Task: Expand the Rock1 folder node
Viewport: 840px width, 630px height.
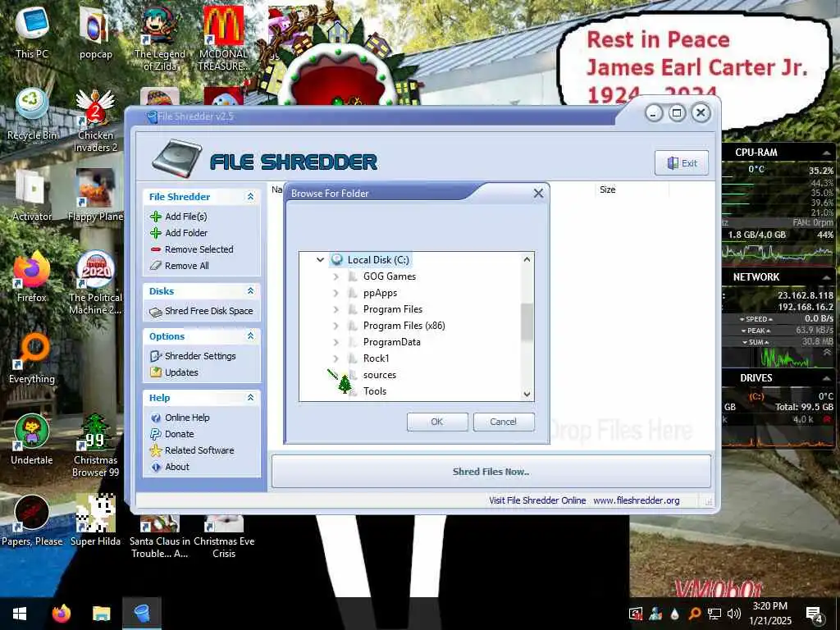Action: 336,358
